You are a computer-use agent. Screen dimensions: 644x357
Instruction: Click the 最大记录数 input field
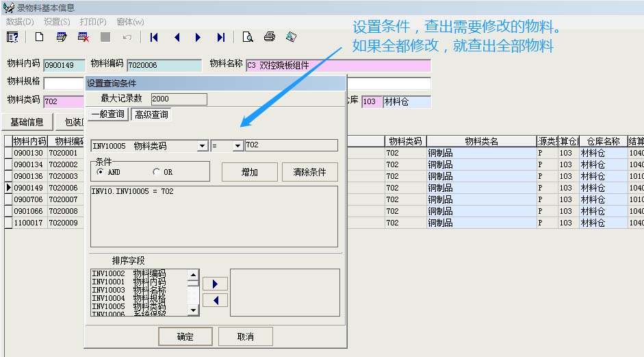179,99
